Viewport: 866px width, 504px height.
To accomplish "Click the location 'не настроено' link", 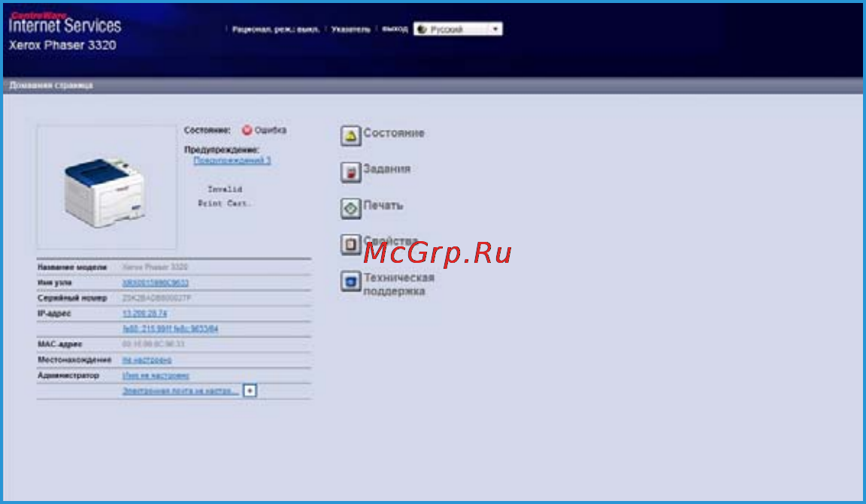I will [x=147, y=360].
